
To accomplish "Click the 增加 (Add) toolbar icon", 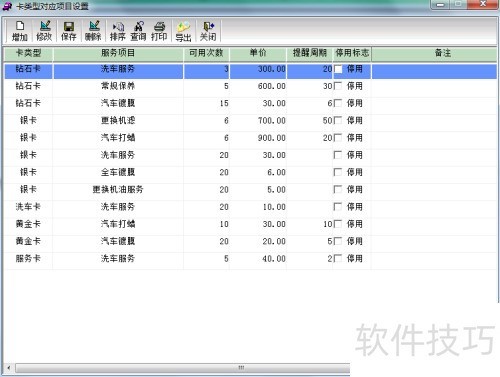I will [x=20, y=31].
